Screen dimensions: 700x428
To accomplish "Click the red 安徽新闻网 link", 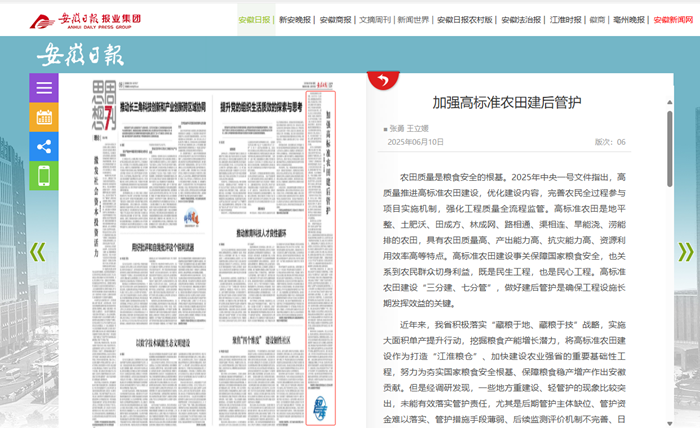I will coord(674,19).
